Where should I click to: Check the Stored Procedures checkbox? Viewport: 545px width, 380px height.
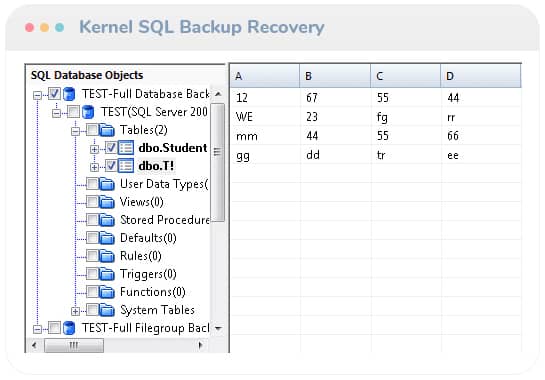[x=92, y=220]
